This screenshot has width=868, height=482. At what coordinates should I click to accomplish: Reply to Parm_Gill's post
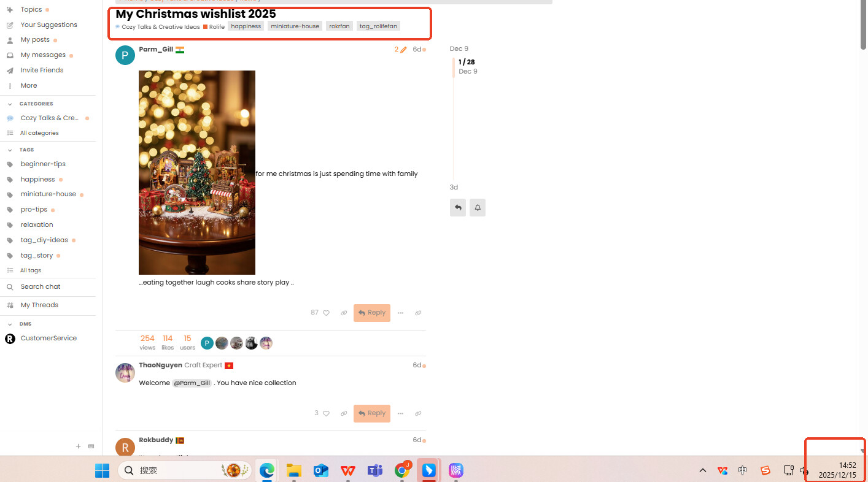[x=372, y=313]
